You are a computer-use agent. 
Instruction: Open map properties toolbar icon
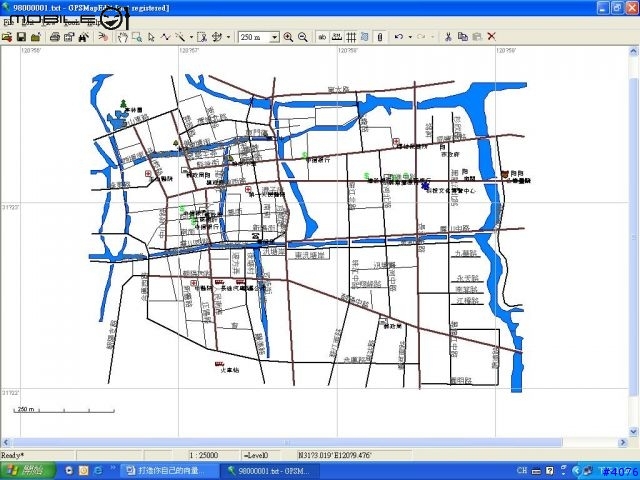point(69,37)
